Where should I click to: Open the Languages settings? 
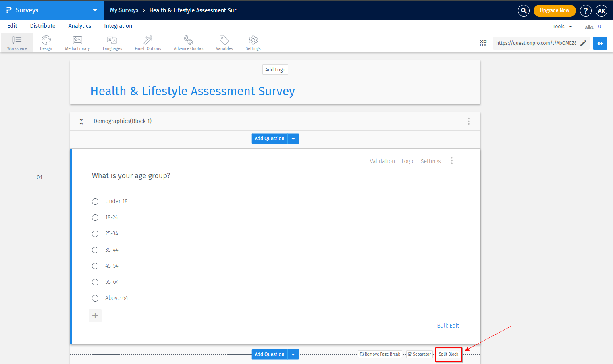(x=112, y=43)
